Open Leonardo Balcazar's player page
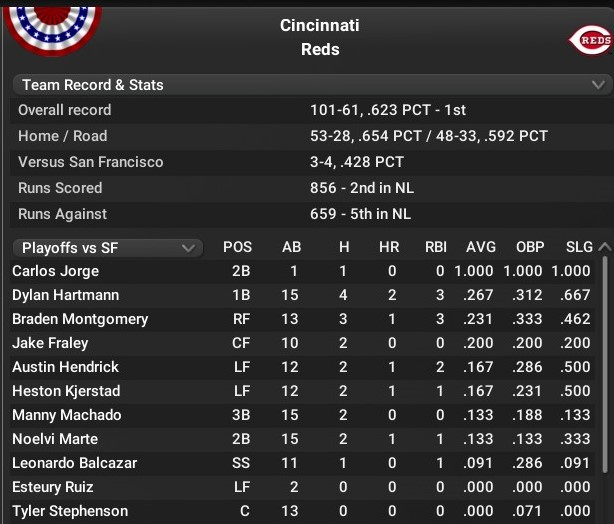 point(75,463)
